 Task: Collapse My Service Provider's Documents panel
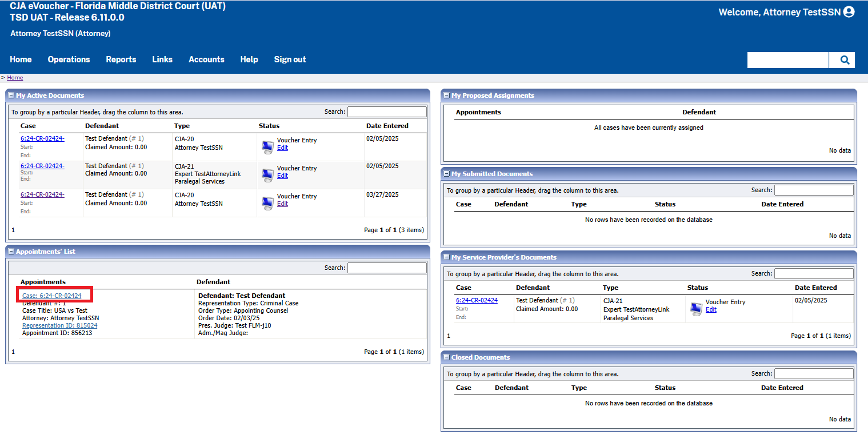446,257
